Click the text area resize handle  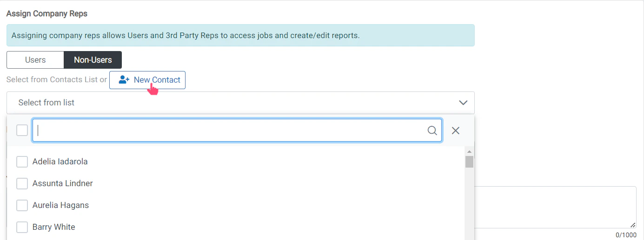[x=633, y=225]
